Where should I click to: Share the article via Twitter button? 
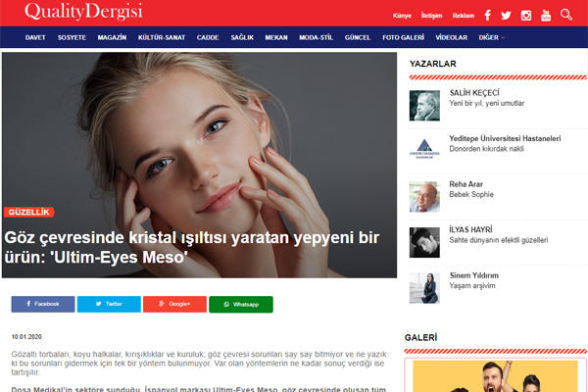pyautogui.click(x=109, y=304)
